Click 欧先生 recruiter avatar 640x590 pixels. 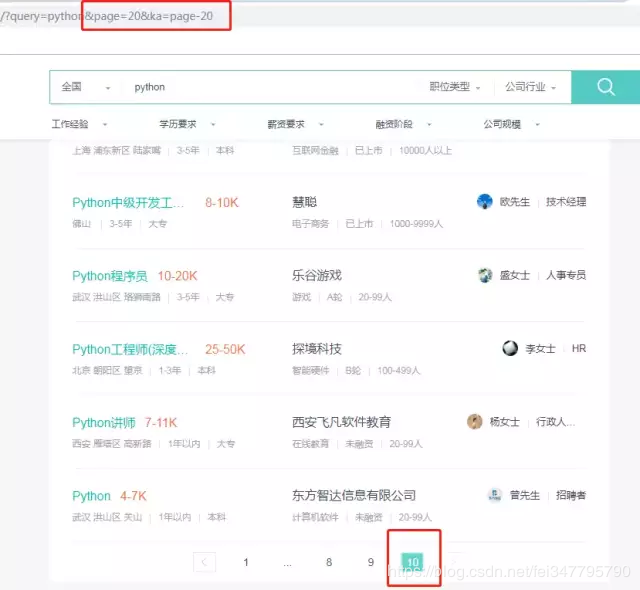click(x=484, y=202)
